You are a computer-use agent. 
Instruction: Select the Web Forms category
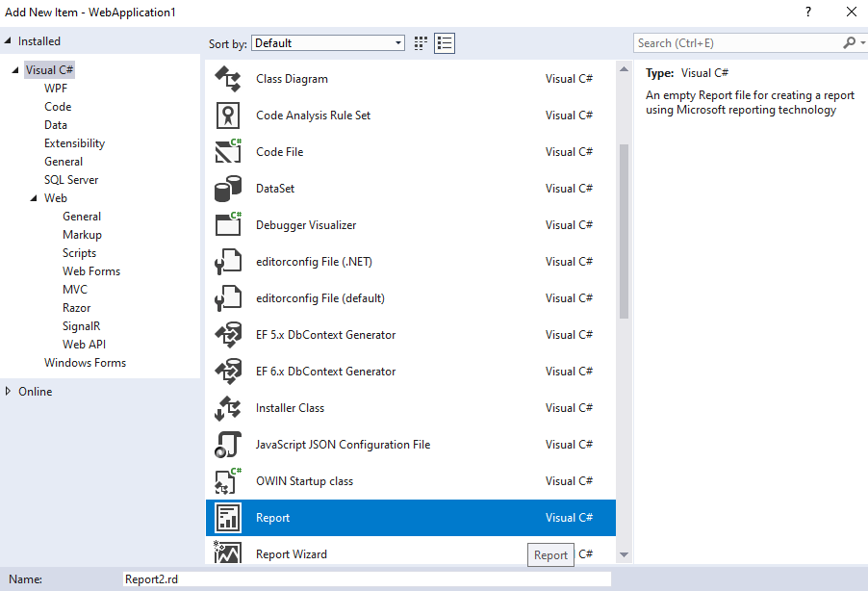[90, 270]
